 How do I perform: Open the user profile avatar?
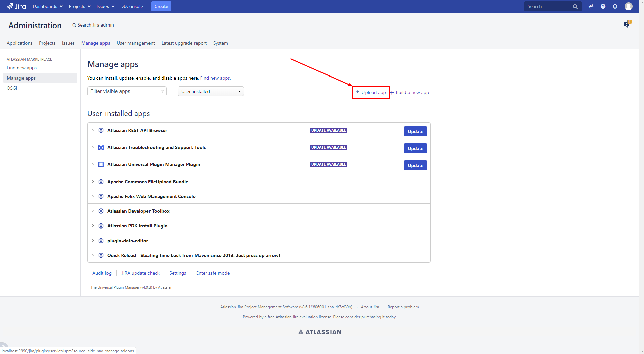pos(628,6)
